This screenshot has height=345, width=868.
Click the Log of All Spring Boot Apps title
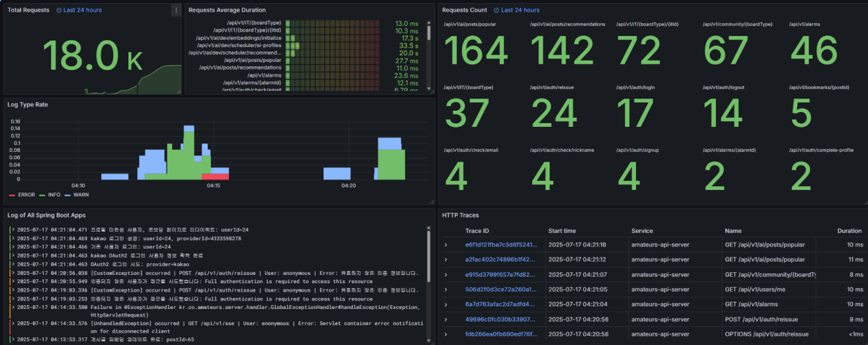click(46, 215)
